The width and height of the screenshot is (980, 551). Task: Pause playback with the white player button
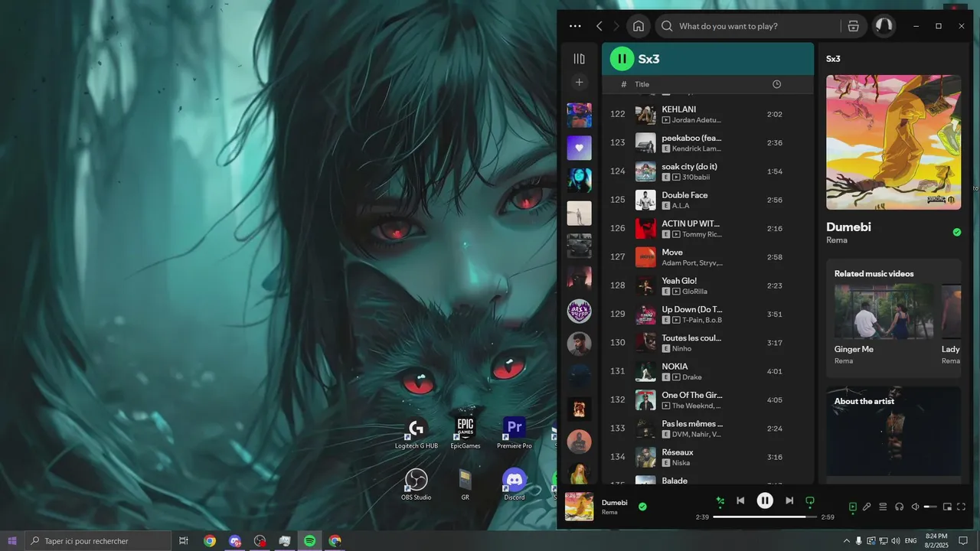click(x=765, y=500)
